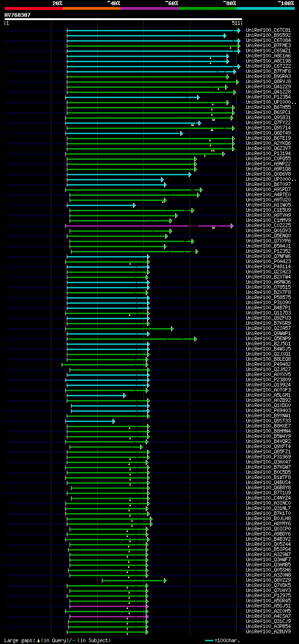Screen dimensions: 299x644
Task: Select the UniRef100_P13194 label
Action: [268, 154]
